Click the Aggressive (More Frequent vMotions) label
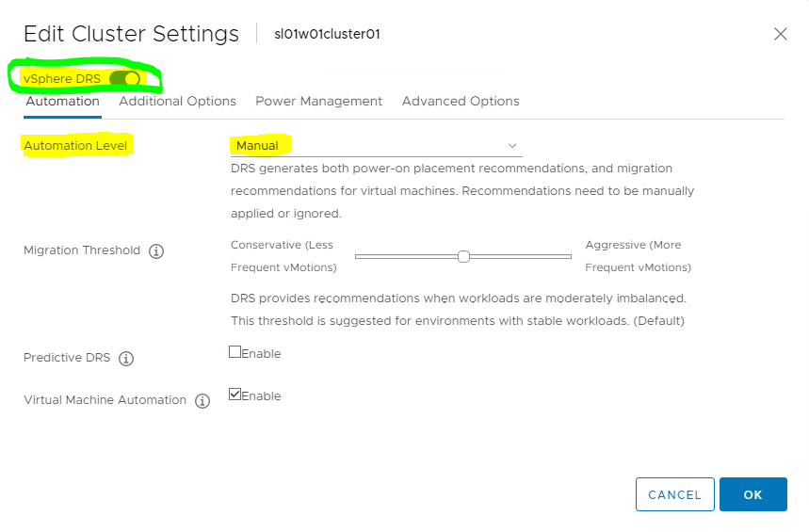 pyautogui.click(x=639, y=256)
